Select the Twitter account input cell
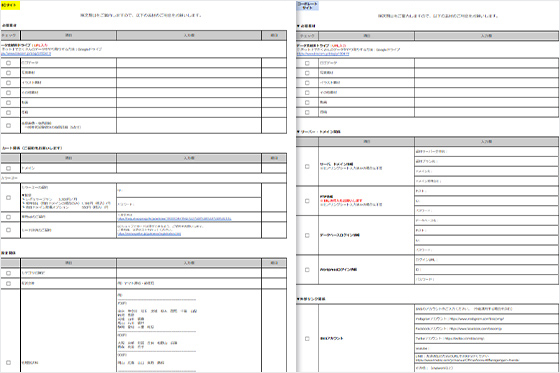The width and height of the screenshot is (560, 373). pyautogui.click(x=486, y=338)
